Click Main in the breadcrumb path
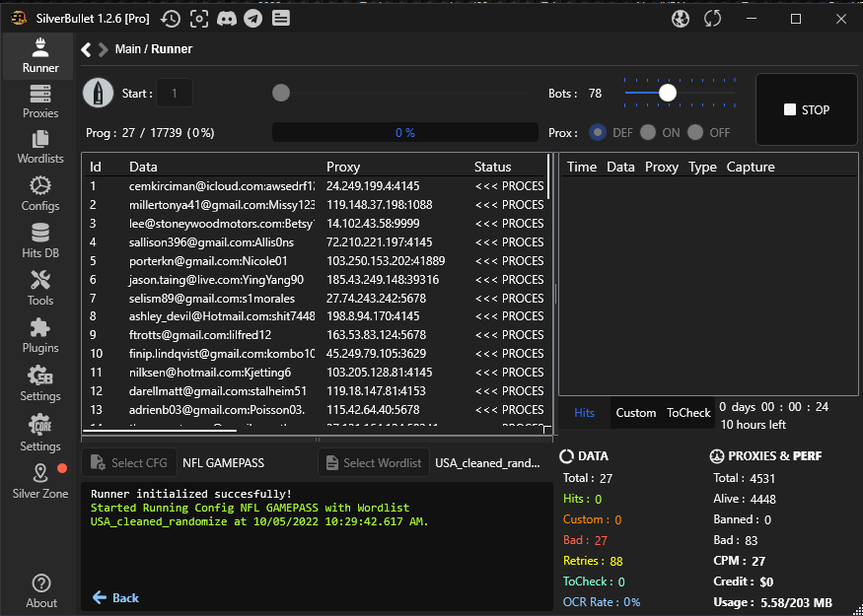The image size is (863, 616). click(x=127, y=49)
